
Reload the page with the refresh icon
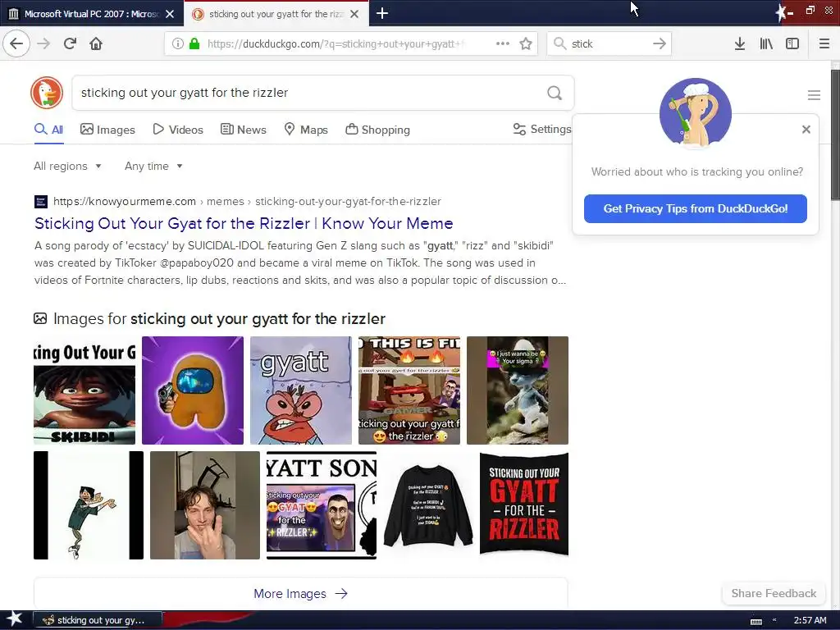(x=71, y=43)
